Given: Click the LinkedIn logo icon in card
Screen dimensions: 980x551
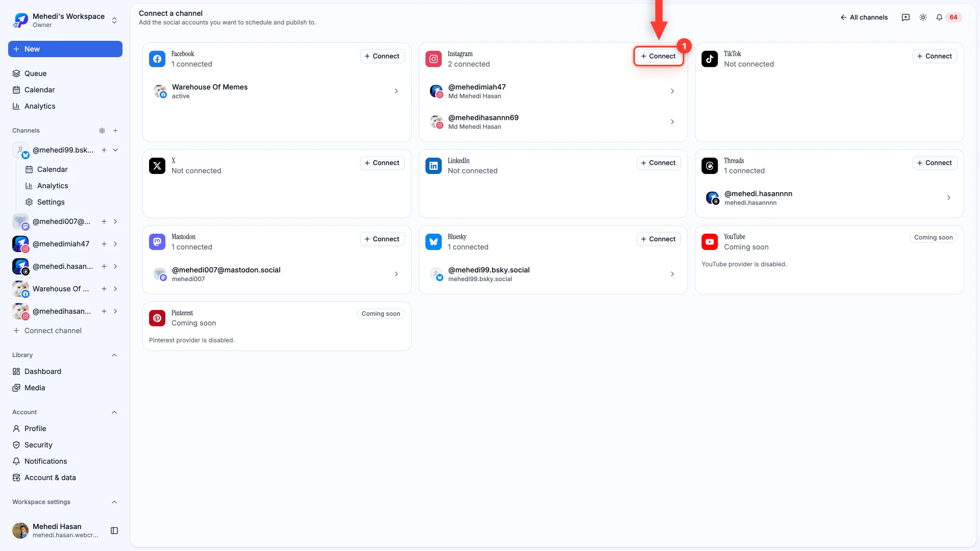Looking at the screenshot, I should point(433,166).
